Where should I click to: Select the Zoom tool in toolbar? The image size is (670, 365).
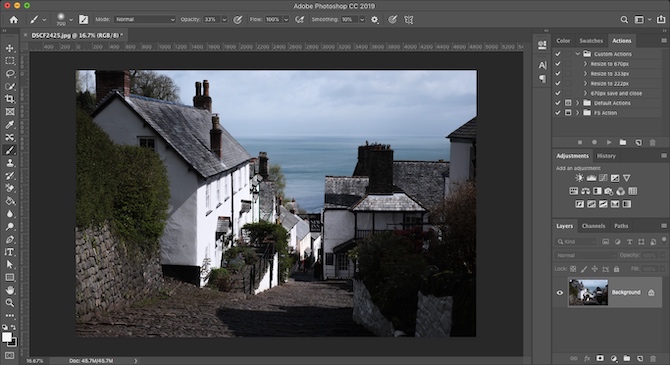(9, 303)
